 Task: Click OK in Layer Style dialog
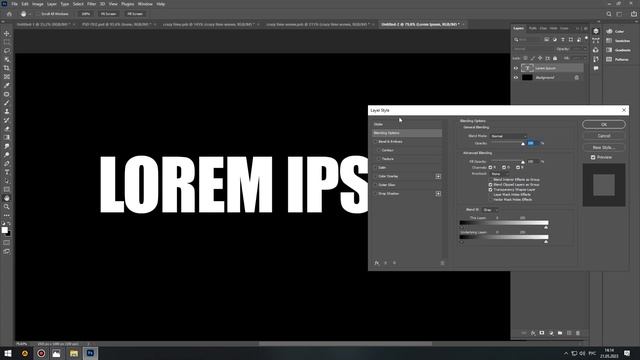tap(604, 124)
